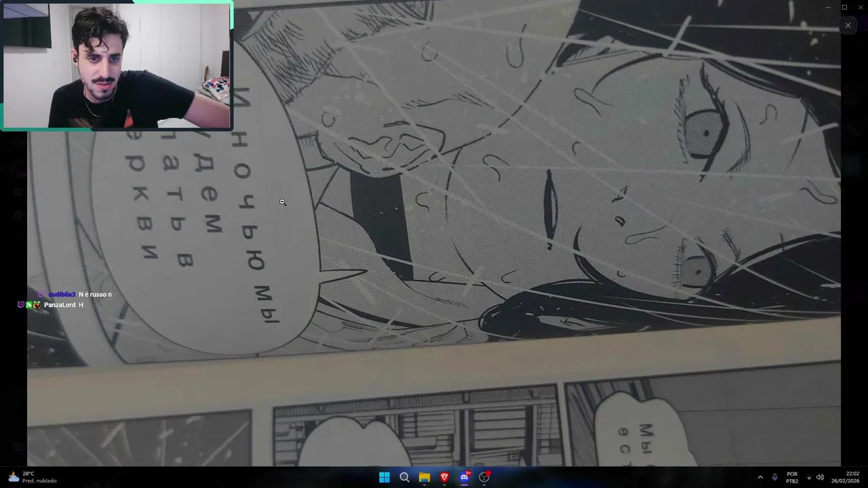The width and height of the screenshot is (868, 488).
Task: Maximize the window at the top right
Action: click(x=844, y=7)
